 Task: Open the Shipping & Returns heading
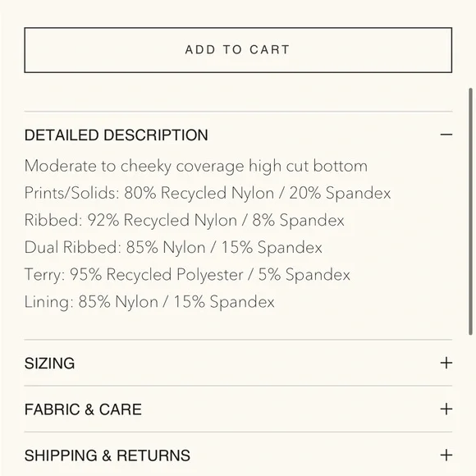coord(108,455)
